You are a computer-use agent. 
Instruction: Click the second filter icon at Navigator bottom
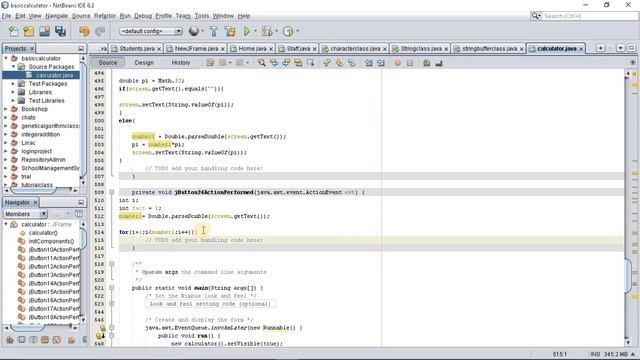pyautogui.click(x=22, y=340)
